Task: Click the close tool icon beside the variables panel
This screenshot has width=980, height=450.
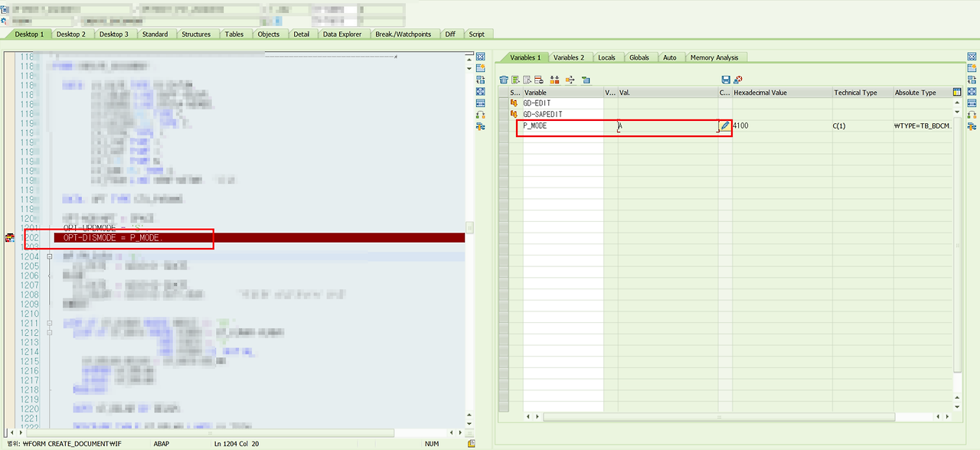Action: point(972,57)
